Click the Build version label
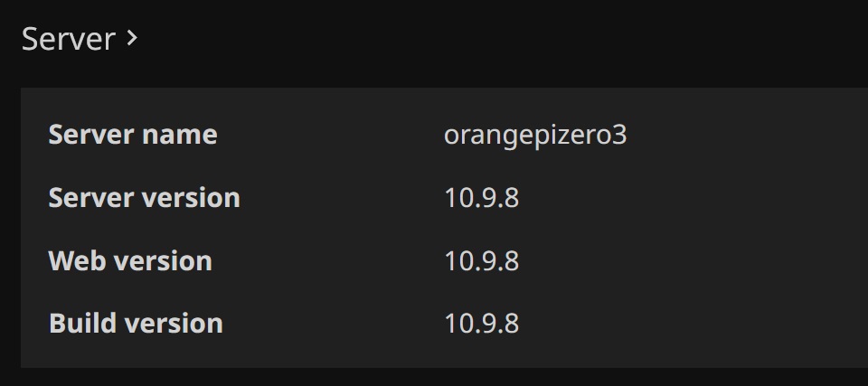Image resolution: width=868 pixels, height=386 pixels. [x=136, y=323]
